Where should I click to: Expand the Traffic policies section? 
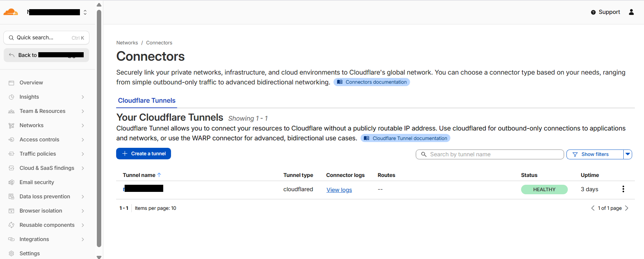click(x=83, y=154)
